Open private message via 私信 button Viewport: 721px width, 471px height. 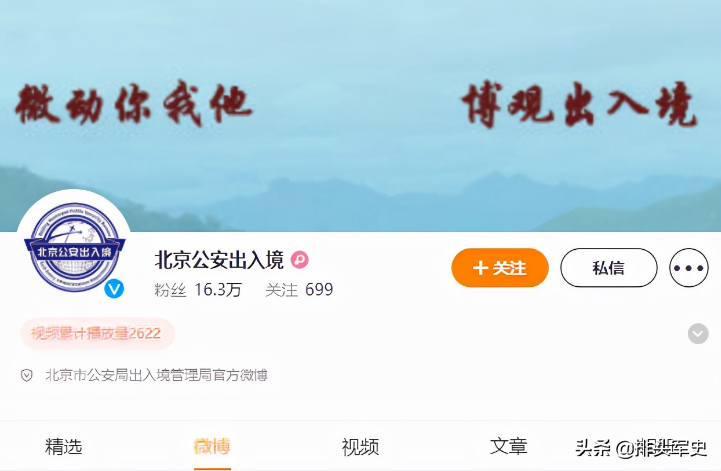[609, 267]
